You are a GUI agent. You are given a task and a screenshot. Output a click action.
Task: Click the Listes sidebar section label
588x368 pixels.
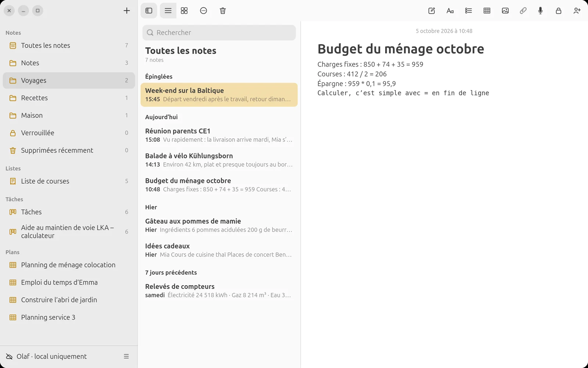[x=13, y=169]
